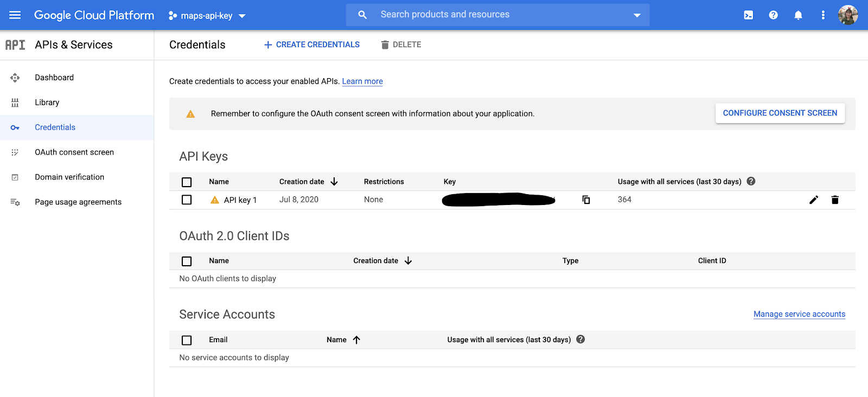This screenshot has height=397, width=868.
Task: Sort API Keys by Creation date arrow
Action: [334, 182]
